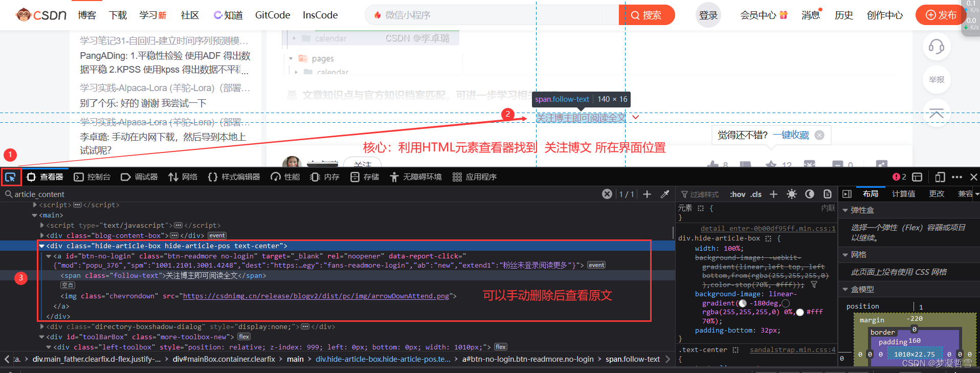
Task: Activate the element picker tool
Action: click(10, 177)
